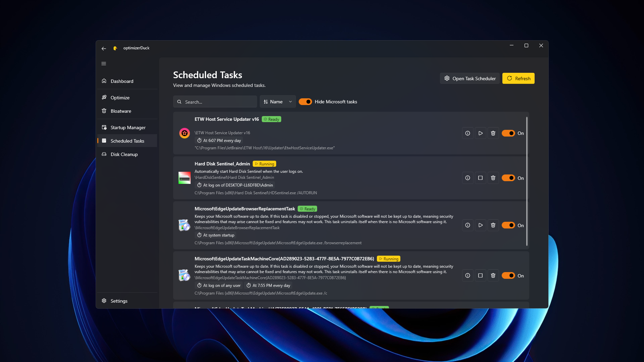Screen dimensions: 644x362
Task: Stop MicrosoftEdgeUpdateTaskMachineCore task
Action: (480, 275)
